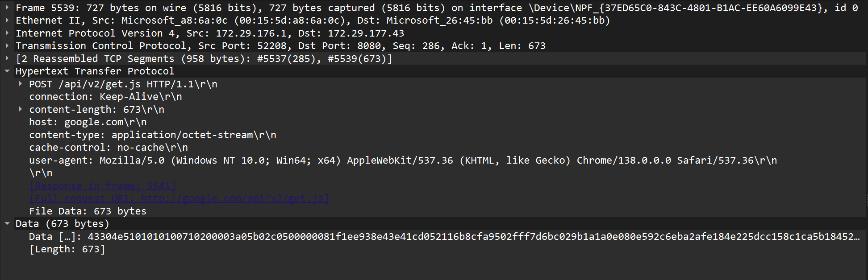Image resolution: width=868 pixels, height=280 pixels.
Task: Expand the POST /api/v2/get.js request line
Action: 21,84
